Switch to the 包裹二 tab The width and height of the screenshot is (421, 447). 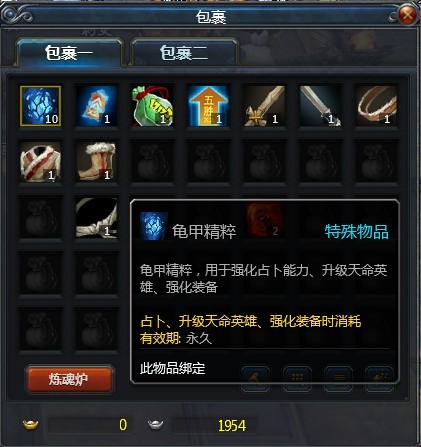pos(184,53)
